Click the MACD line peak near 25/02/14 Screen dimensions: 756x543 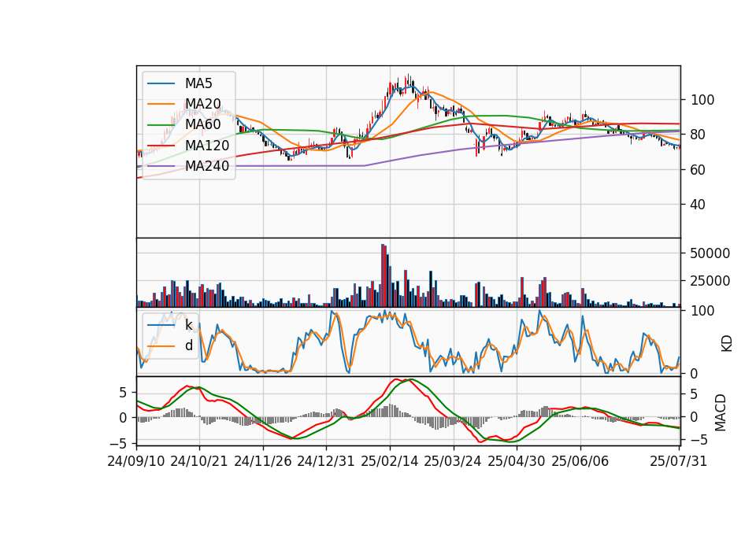tap(396, 379)
